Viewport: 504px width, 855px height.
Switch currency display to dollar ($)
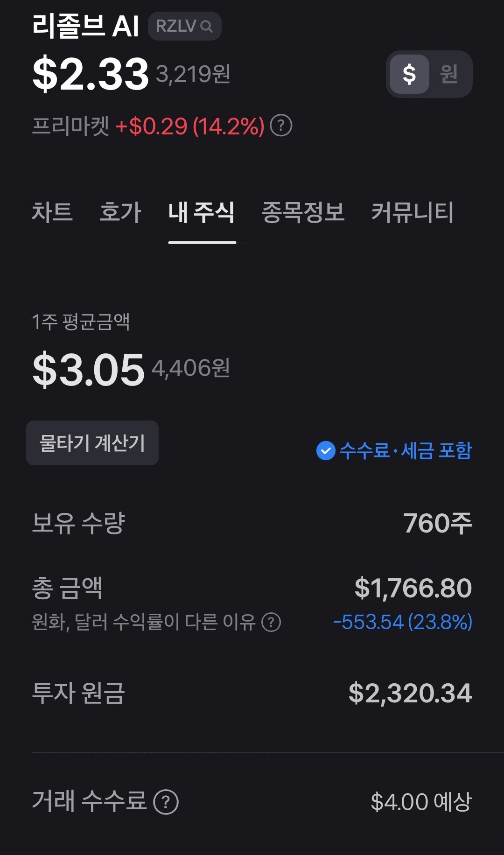[409, 74]
